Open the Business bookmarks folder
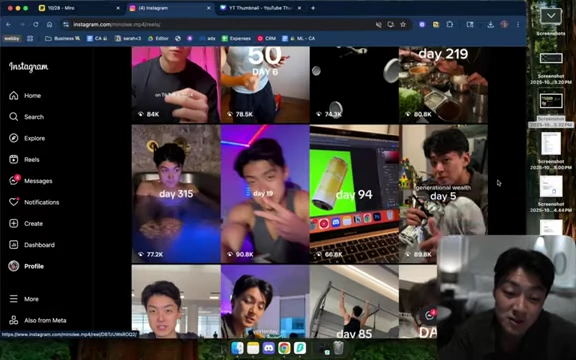Screen dimensions: 576x360 tap(62, 38)
